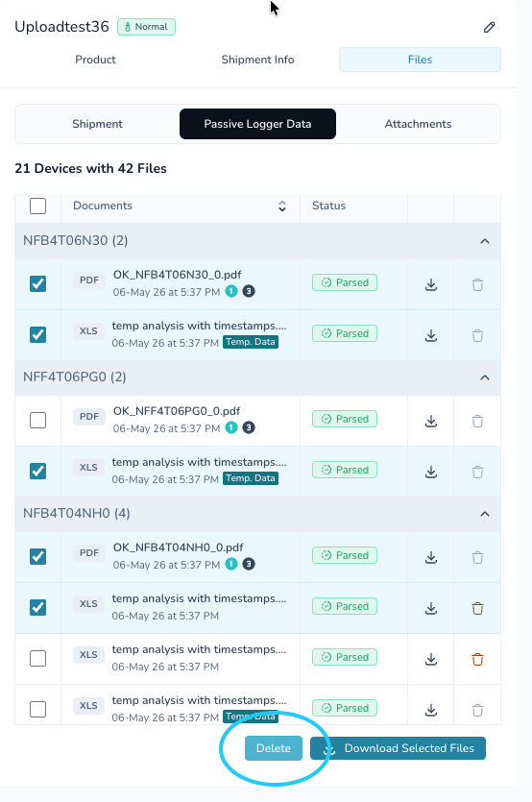
Task: Click Parsed status of OK_NFF4T06PG0_0.pdf
Action: [x=345, y=419]
